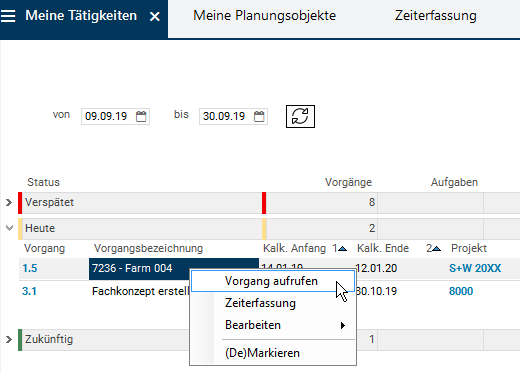
Task: Open calendar picker for bis date
Action: coord(259,116)
